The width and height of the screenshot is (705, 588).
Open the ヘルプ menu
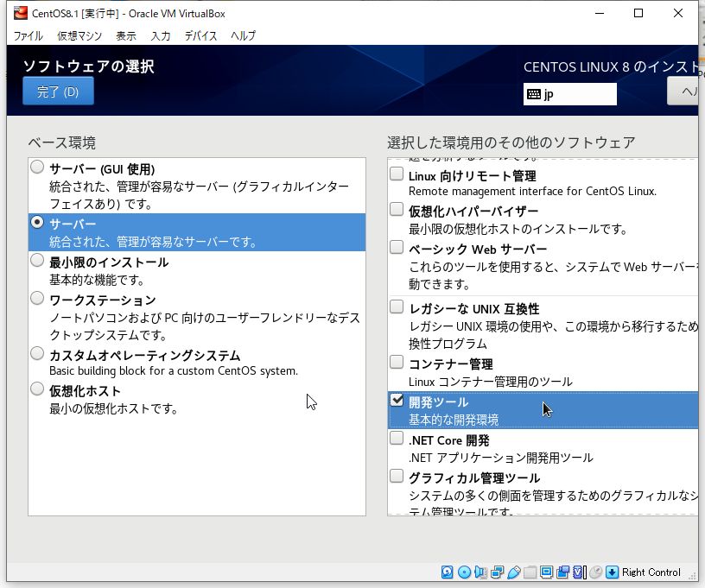[x=244, y=35]
